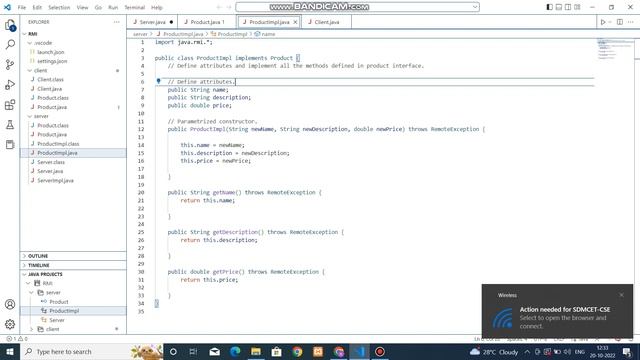Split the editor to the right
640x360 pixels.
point(620,22)
